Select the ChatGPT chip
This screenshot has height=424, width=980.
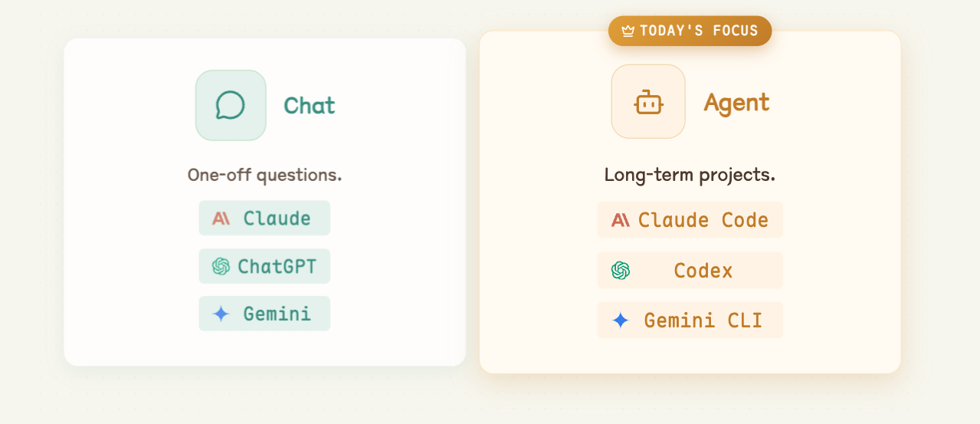(264, 266)
